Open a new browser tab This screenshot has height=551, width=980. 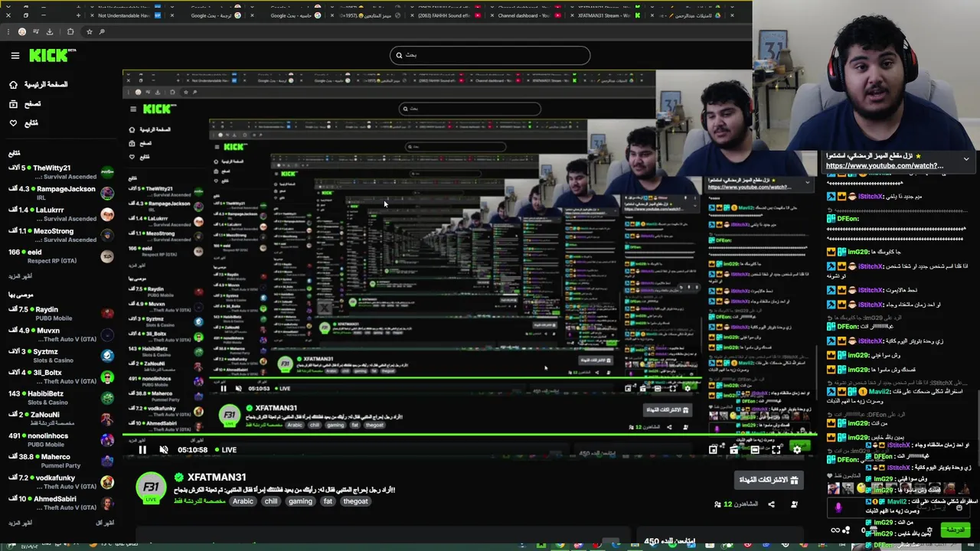[x=77, y=15]
